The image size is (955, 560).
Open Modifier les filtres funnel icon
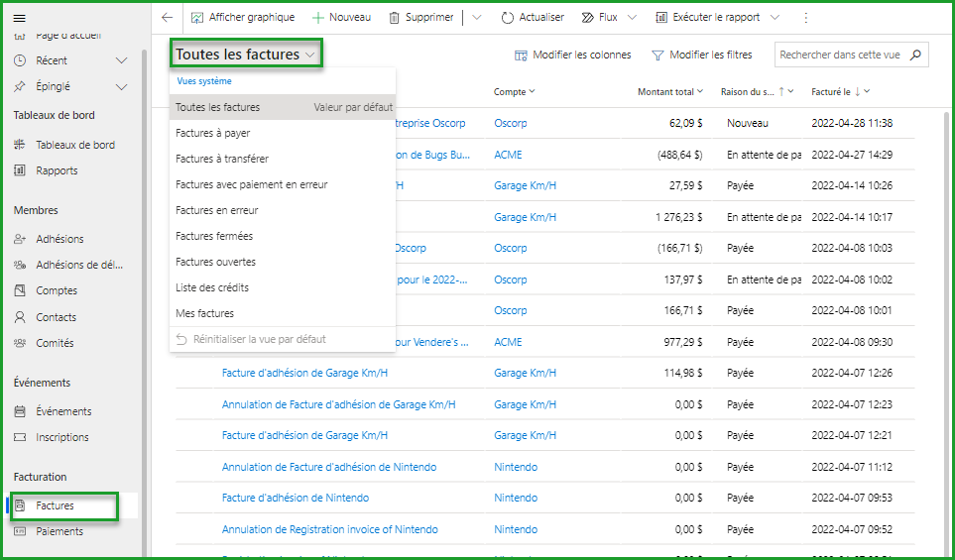point(657,56)
